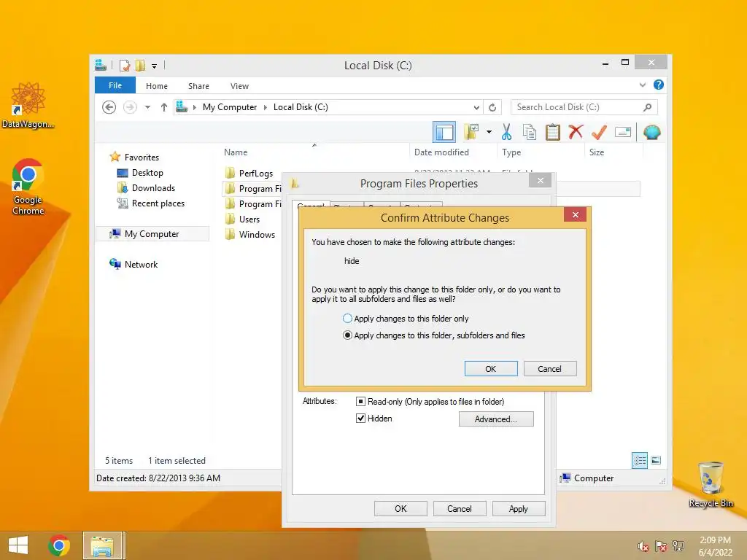Select Recent places in navigation pane
Viewport: 747px width, 560px height.
(158, 203)
